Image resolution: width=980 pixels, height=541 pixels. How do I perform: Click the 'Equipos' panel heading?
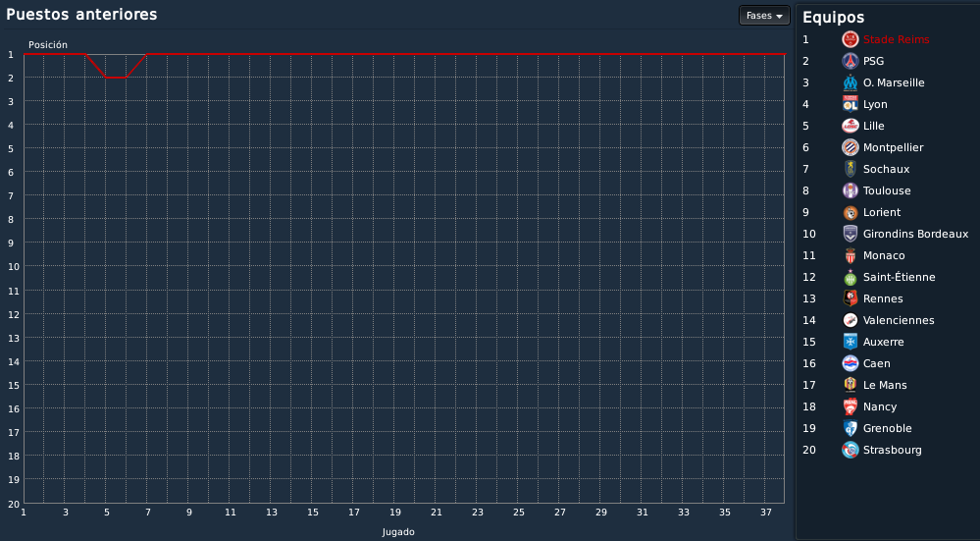click(x=833, y=18)
